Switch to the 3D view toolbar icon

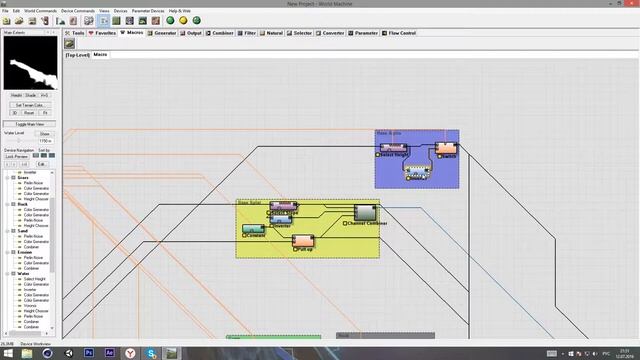[x=143, y=20]
